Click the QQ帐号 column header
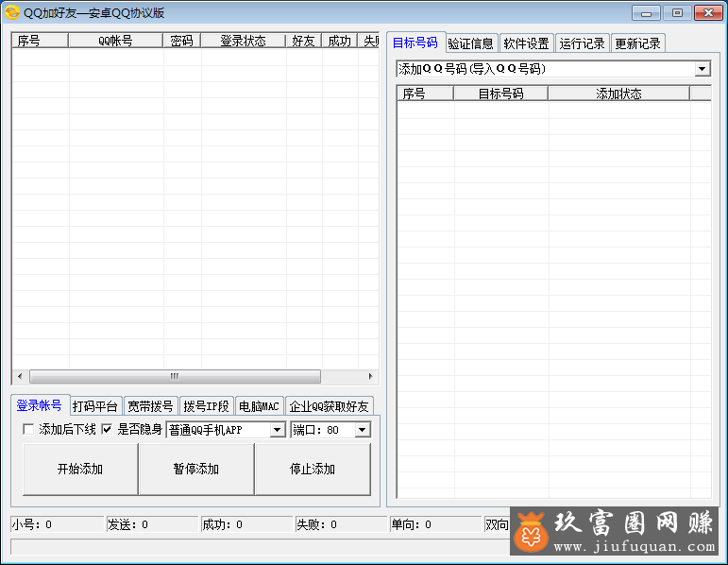 pyautogui.click(x=115, y=41)
